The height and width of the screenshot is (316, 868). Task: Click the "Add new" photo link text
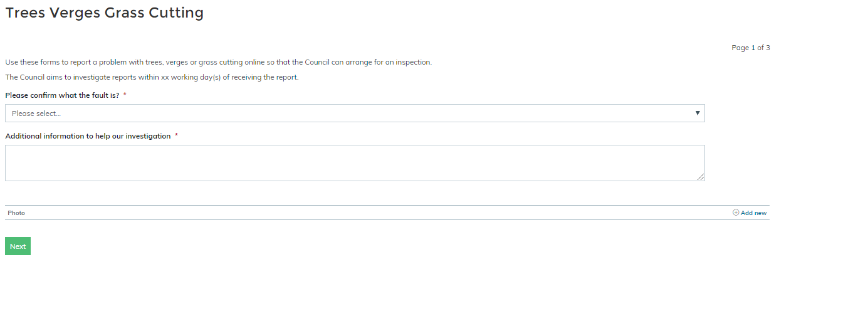pyautogui.click(x=753, y=213)
